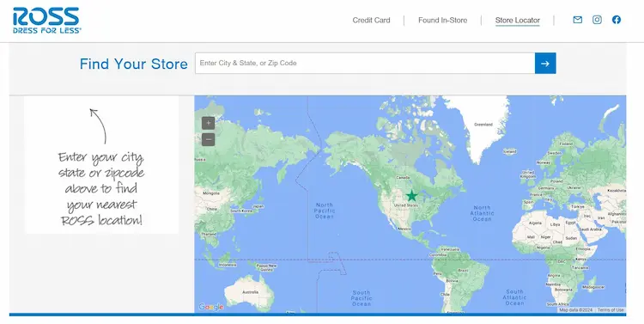The width and height of the screenshot is (644, 324).
Task: Click Australia on the map
Action: [x=250, y=292]
